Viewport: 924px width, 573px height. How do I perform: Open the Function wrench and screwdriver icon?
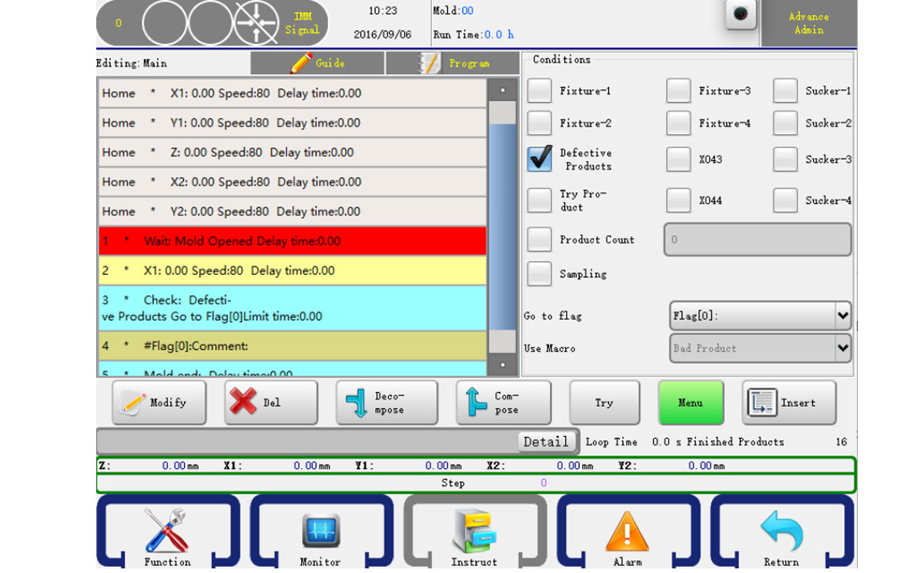click(166, 531)
